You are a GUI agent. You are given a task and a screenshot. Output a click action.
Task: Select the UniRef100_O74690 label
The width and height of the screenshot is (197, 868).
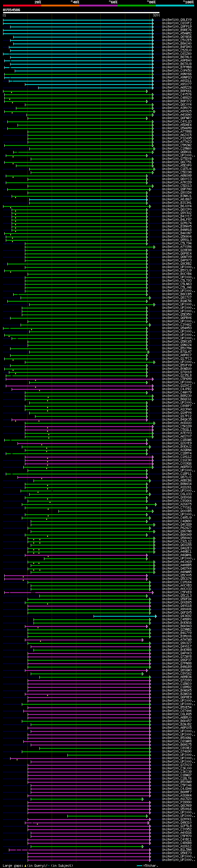[x=177, y=752]
